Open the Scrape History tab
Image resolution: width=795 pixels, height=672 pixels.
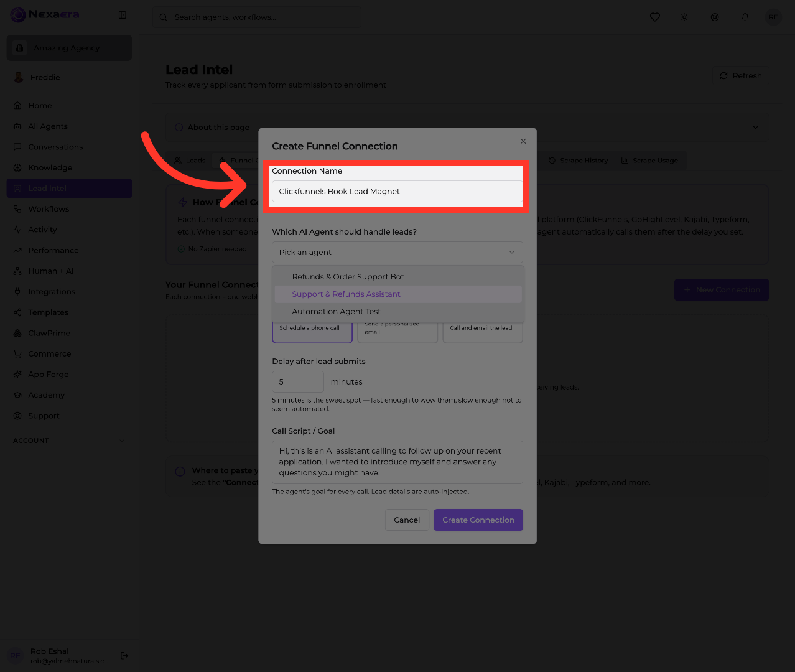[x=578, y=161]
